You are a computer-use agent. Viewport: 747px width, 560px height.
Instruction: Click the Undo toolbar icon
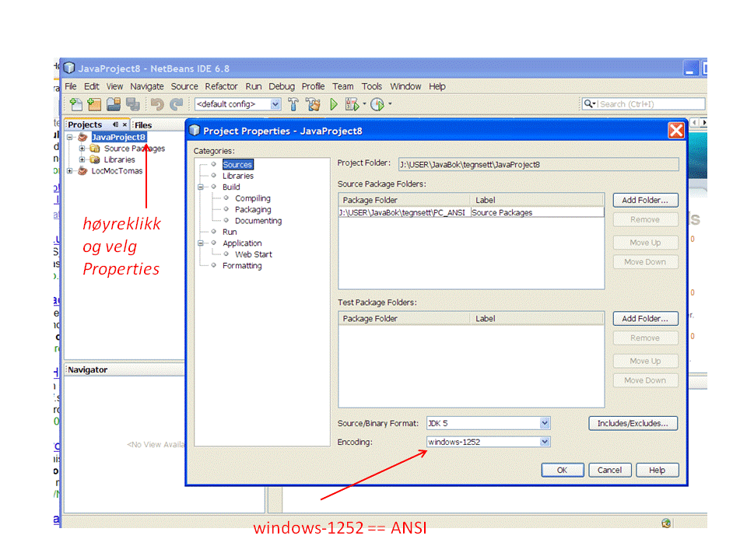click(157, 103)
